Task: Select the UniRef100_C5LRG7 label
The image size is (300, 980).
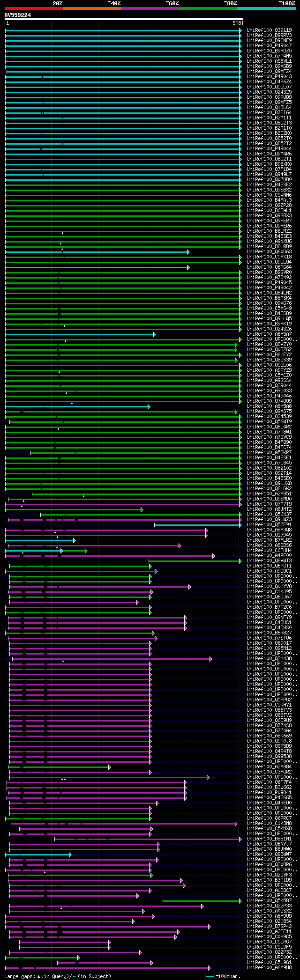Action: coord(269,942)
